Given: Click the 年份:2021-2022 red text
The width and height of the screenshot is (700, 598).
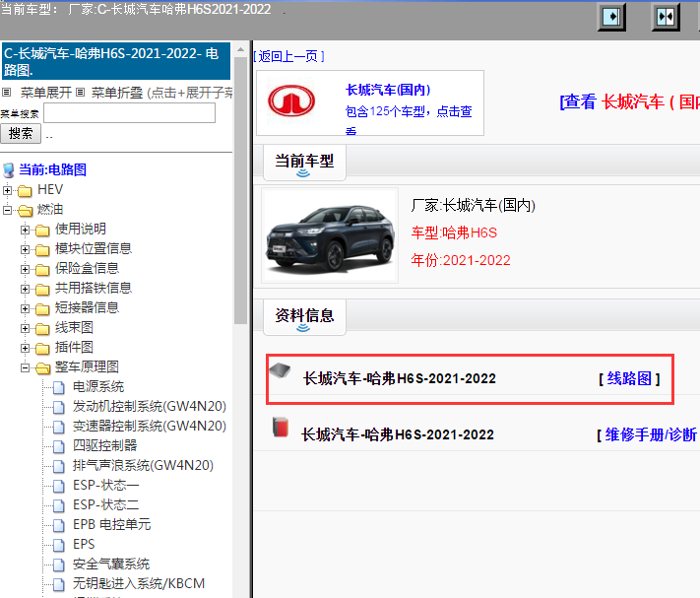Looking at the screenshot, I should point(461,260).
